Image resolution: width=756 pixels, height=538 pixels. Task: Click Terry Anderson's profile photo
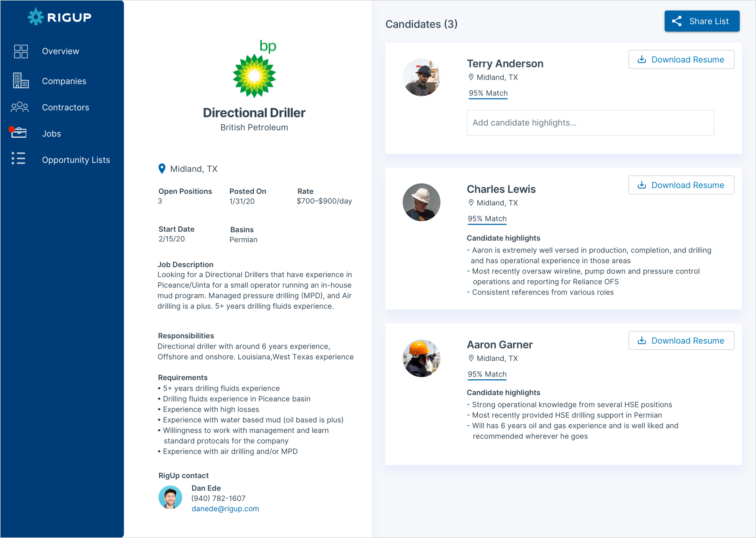pos(421,77)
